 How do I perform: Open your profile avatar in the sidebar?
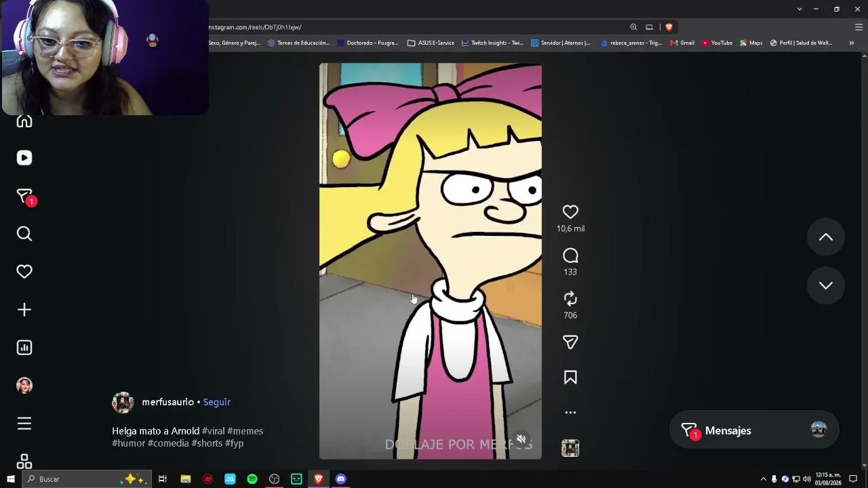coord(24,386)
